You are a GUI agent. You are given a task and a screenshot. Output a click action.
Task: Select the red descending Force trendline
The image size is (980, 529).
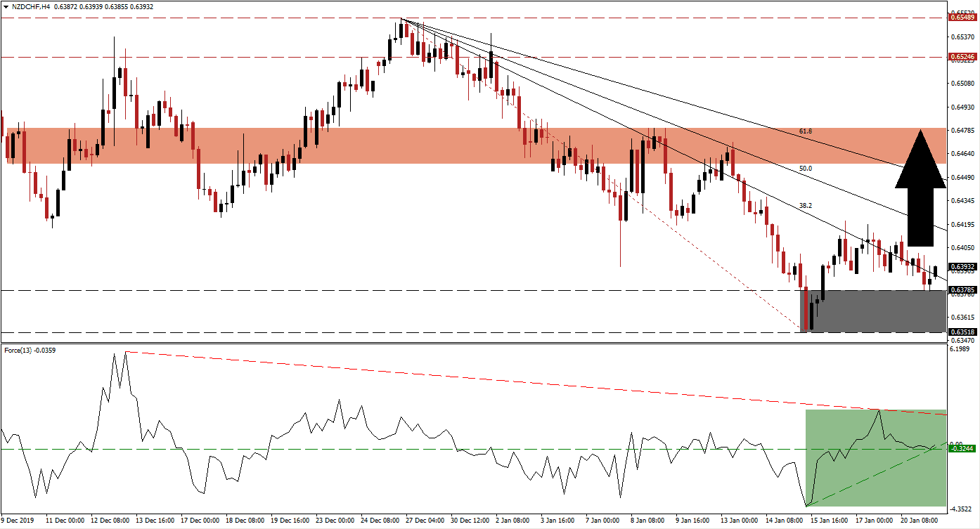[492, 380]
